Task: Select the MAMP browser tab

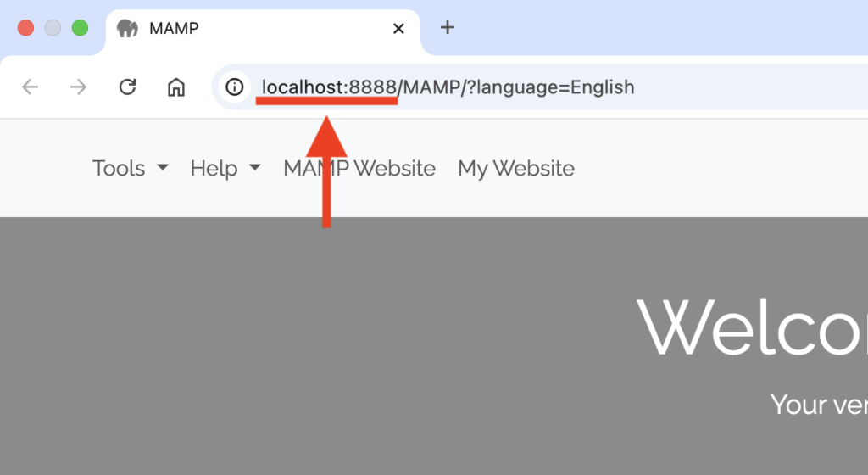Action: 263,32
